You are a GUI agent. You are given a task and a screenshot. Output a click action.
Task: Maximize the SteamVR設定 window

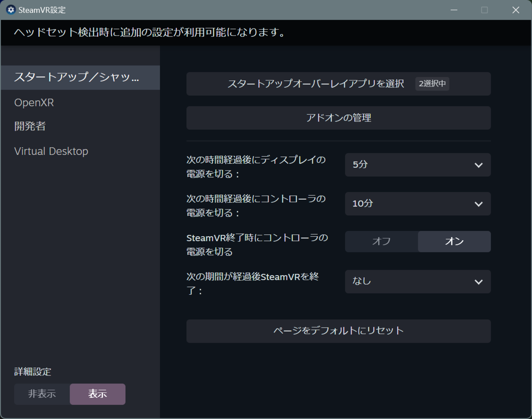[x=485, y=10]
